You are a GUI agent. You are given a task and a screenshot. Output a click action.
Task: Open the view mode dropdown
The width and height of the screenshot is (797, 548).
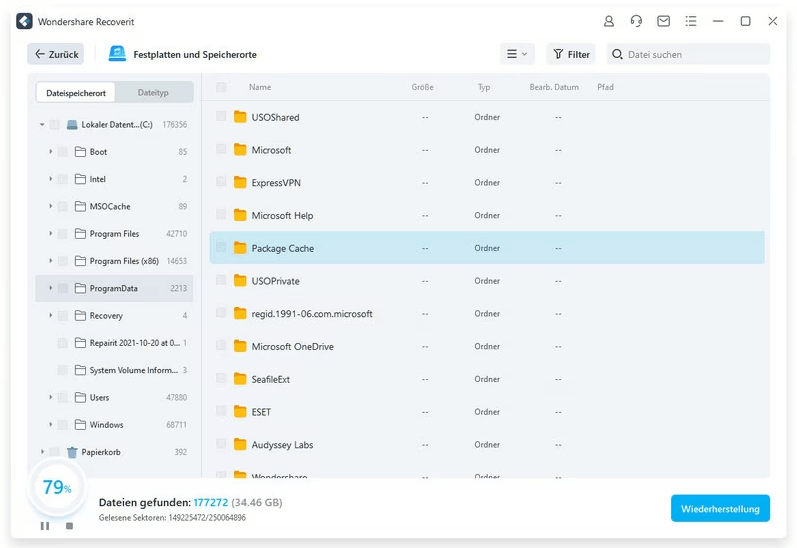click(517, 54)
